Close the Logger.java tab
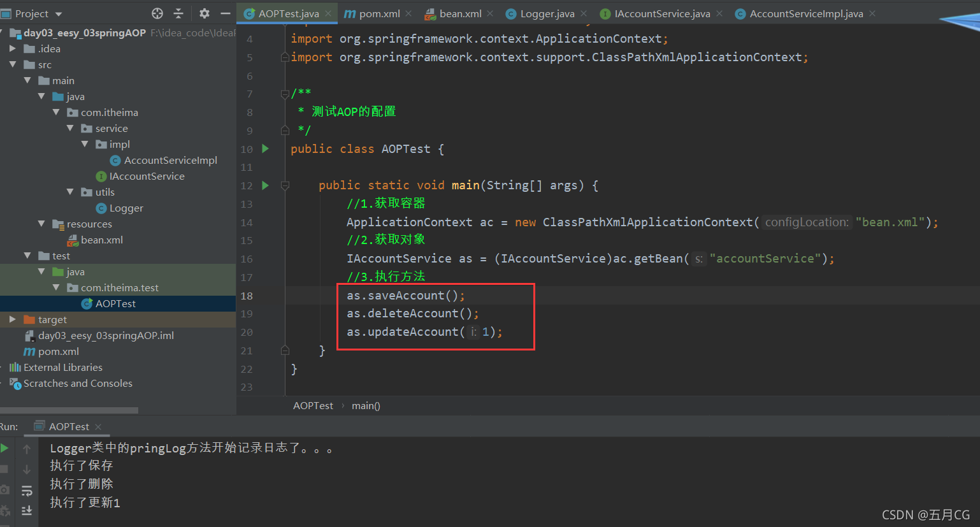This screenshot has height=527, width=980. (x=584, y=13)
